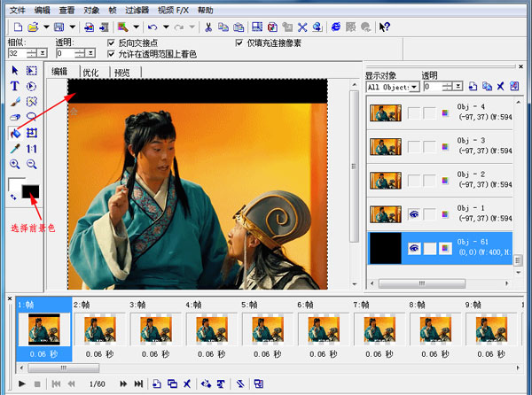The image size is (532, 395).
Task: Click the Save floppy disk icon
Action: [59, 27]
